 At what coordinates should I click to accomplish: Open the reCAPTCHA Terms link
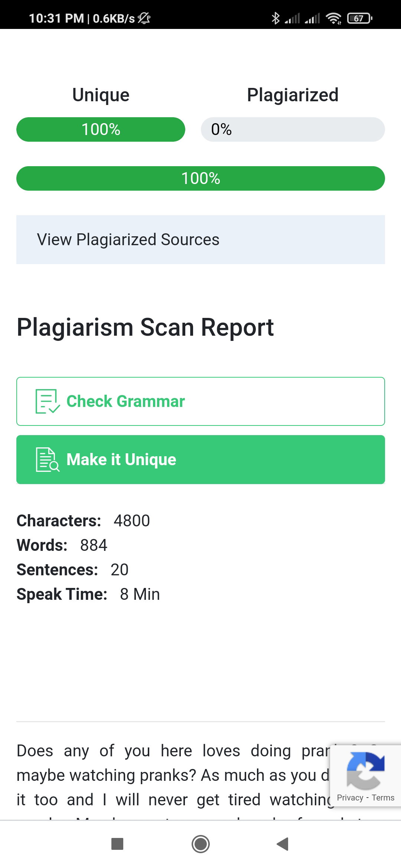[383, 798]
